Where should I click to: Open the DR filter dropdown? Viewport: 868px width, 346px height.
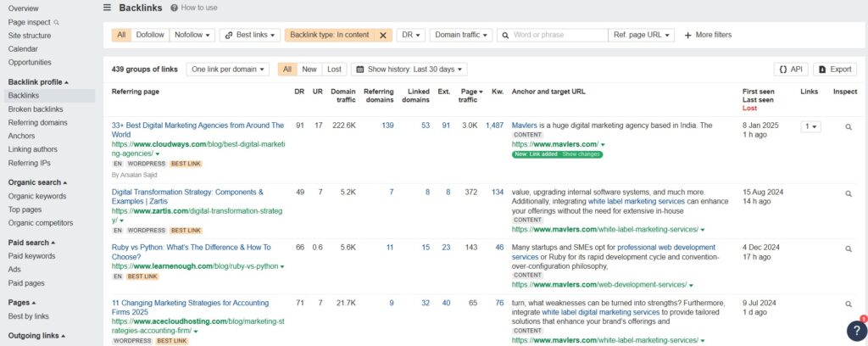coord(411,35)
